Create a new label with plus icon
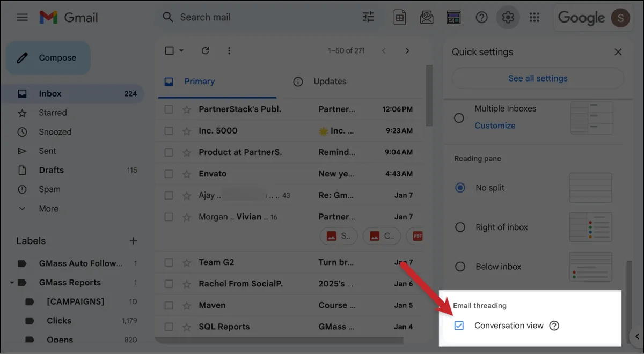Screen dimensions: 644x354 (133, 241)
